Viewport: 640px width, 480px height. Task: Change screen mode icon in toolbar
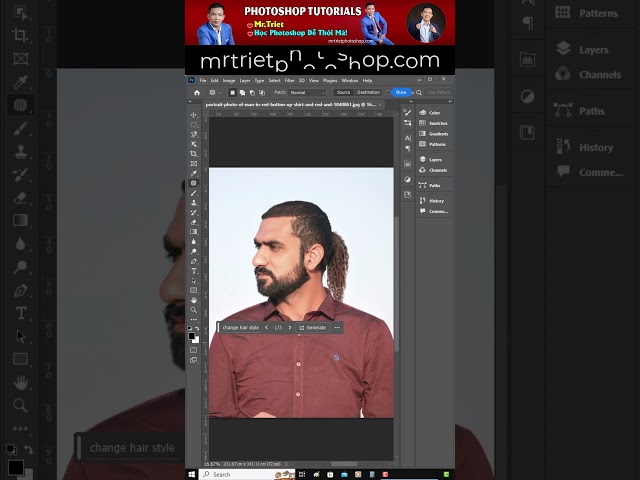(x=194, y=360)
